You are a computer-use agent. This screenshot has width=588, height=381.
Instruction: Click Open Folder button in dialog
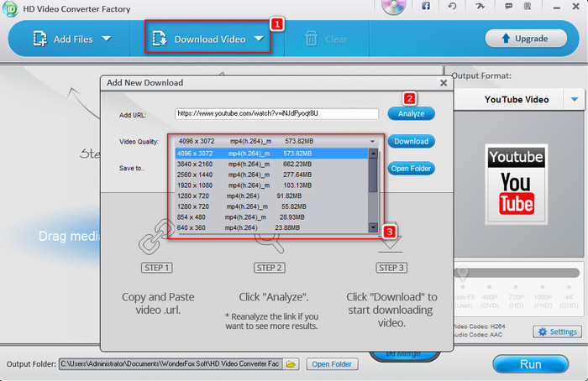pyautogui.click(x=411, y=169)
